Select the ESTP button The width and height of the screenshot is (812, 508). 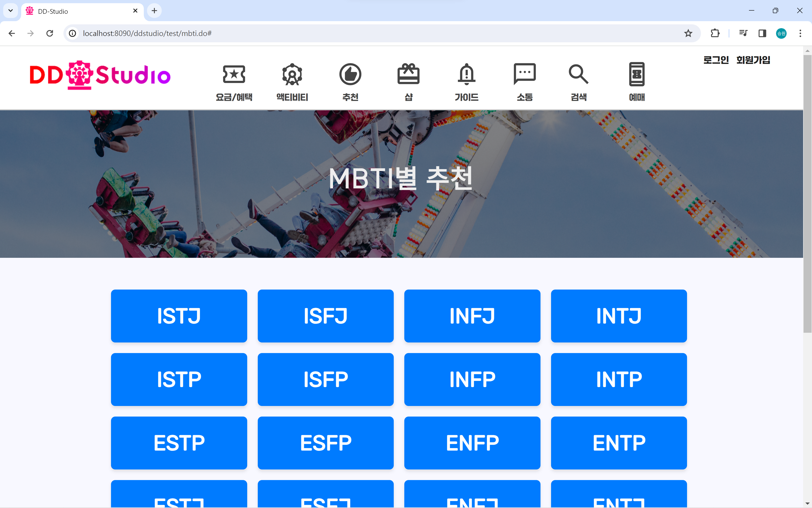179,443
